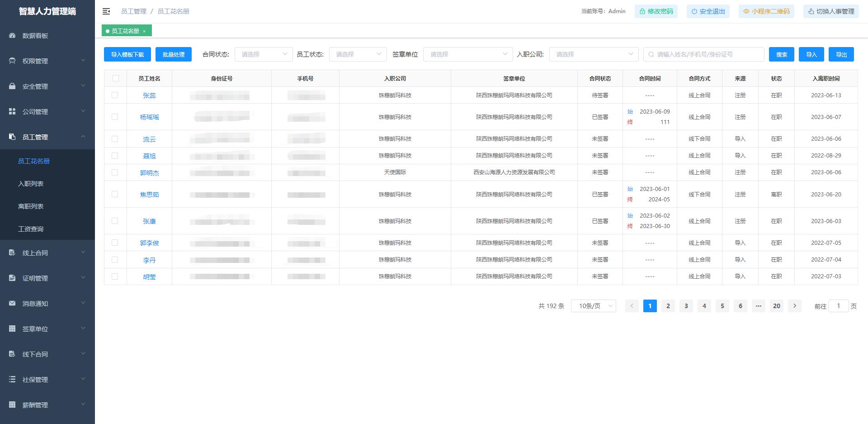
Task: Click the 社保管理 list icon
Action: coord(11,380)
